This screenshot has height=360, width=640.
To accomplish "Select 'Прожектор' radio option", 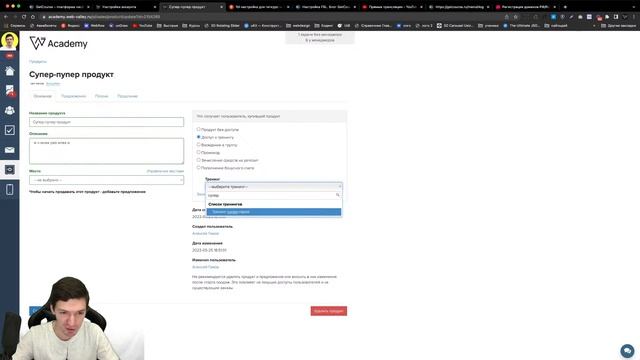I will pos(199,152).
